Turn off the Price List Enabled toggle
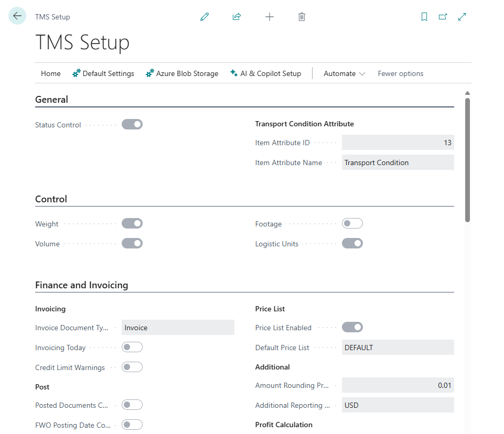The width and height of the screenshot is (504, 434). pos(352,327)
